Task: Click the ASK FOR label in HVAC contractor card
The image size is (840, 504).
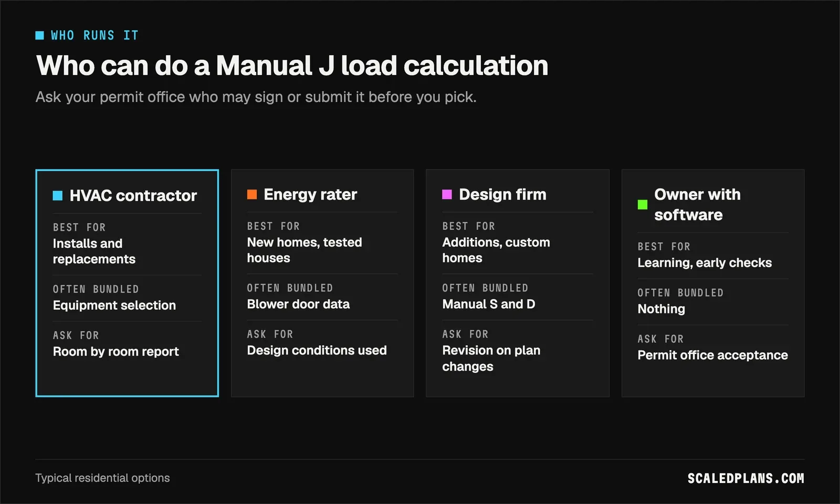Action: point(76,335)
